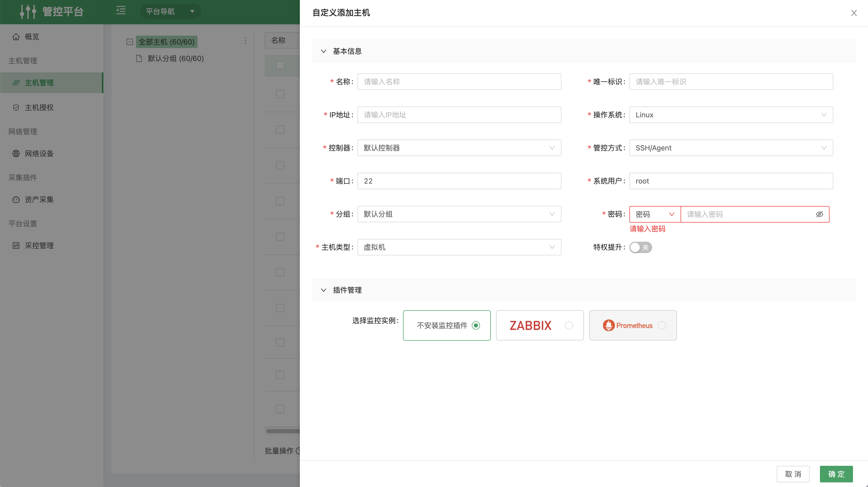Open the 密码 credential type dropdown
The width and height of the screenshot is (868, 487).
pos(655,214)
